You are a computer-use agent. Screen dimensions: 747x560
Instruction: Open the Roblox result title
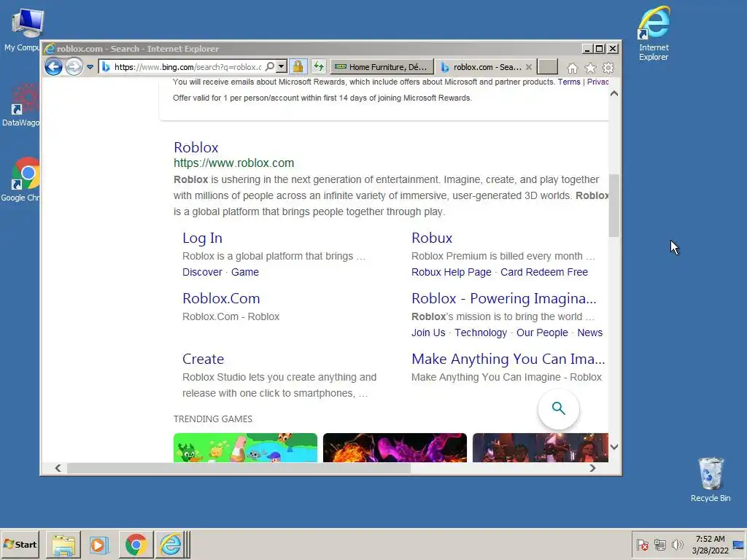pos(196,147)
